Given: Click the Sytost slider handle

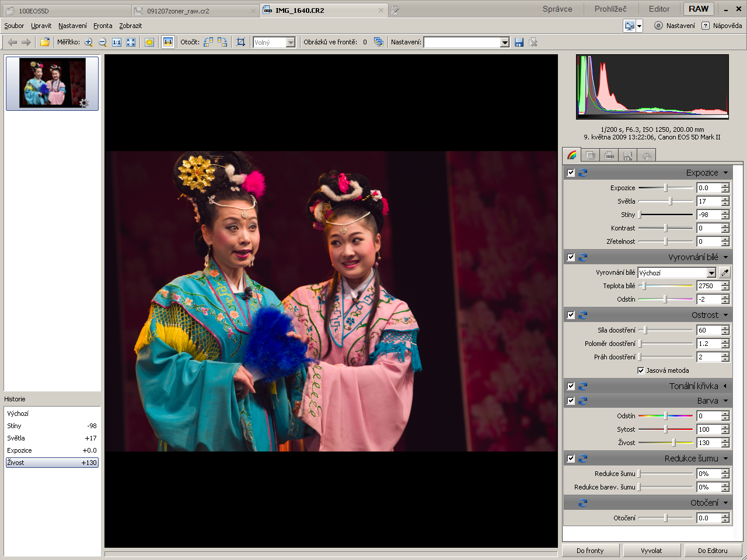Looking at the screenshot, I should (x=665, y=429).
